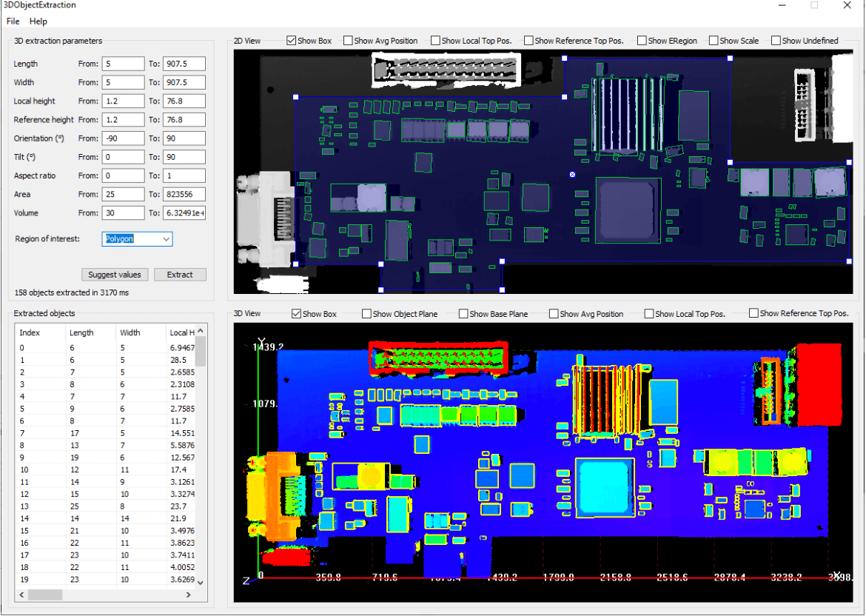Enable Show Base Plane option

click(463, 314)
